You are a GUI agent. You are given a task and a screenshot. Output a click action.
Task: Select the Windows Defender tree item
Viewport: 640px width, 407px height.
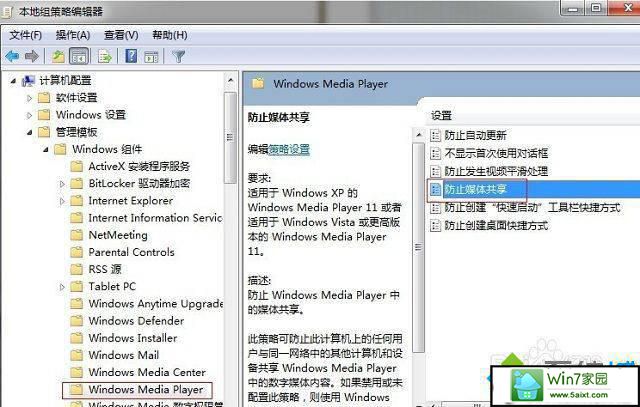[136, 321]
